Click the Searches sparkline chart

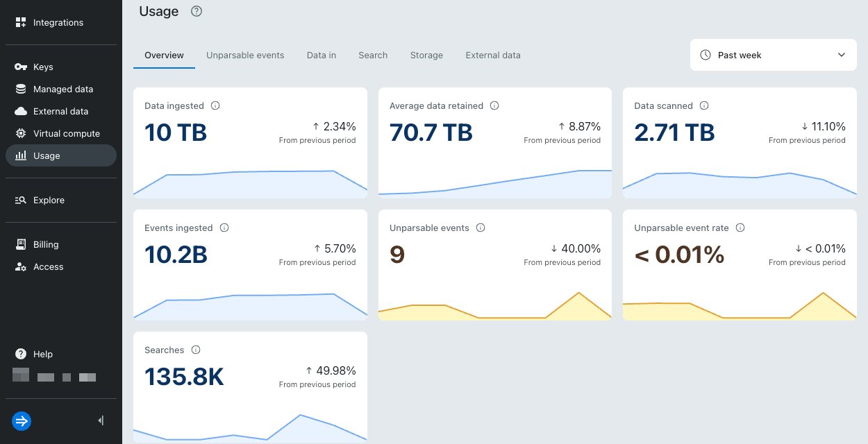click(x=250, y=427)
